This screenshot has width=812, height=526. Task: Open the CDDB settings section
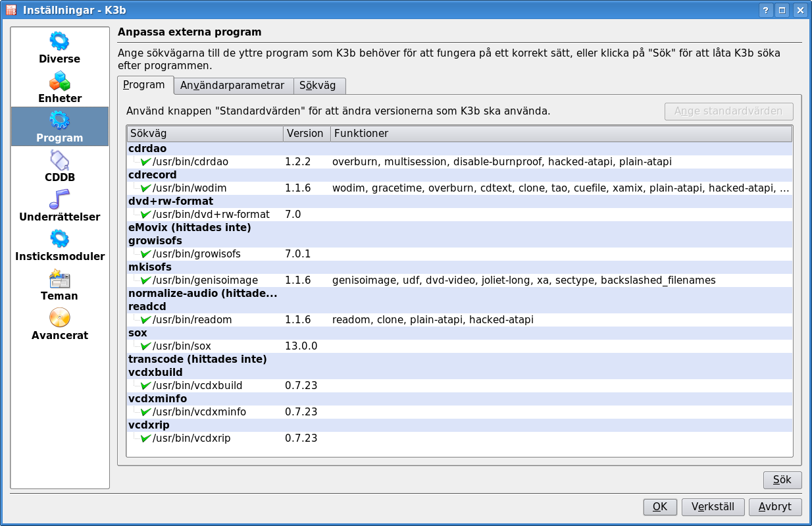[x=59, y=166]
